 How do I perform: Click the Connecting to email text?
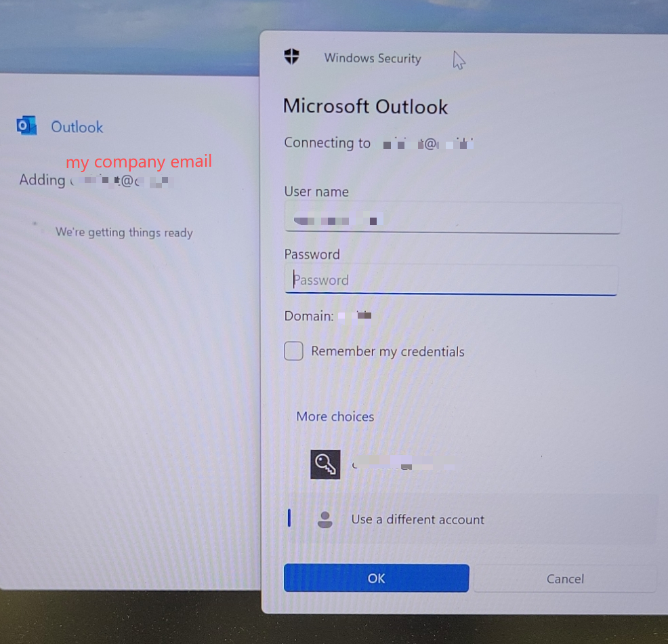click(379, 143)
